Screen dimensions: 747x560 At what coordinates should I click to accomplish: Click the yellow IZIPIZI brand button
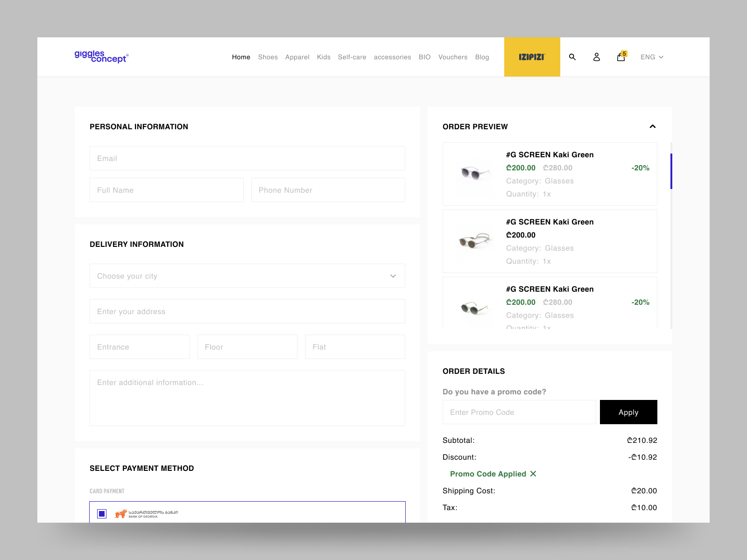[x=532, y=56]
